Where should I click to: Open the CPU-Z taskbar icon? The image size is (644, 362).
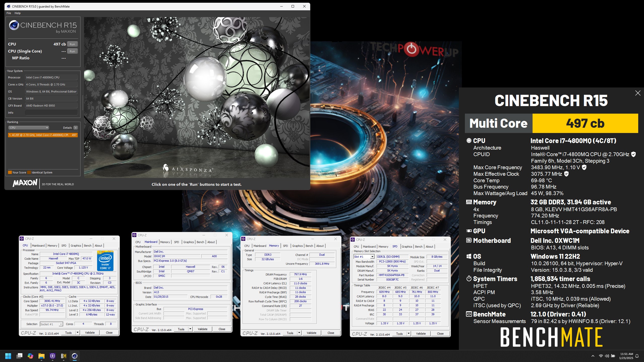[x=53, y=356]
